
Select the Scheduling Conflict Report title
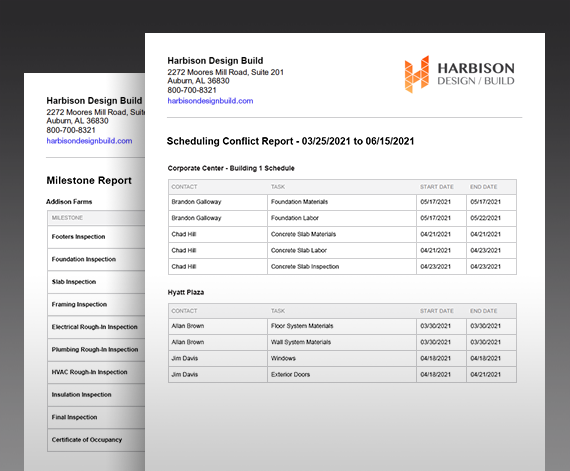coord(290,141)
